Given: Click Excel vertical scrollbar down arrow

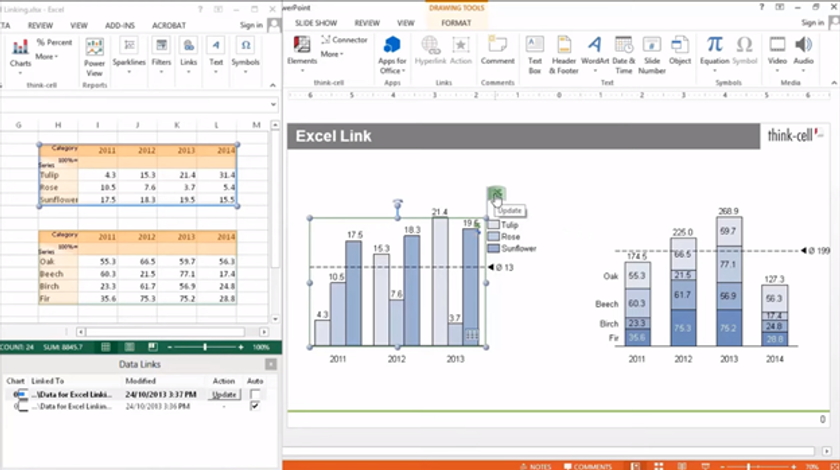Looking at the screenshot, I should (x=275, y=319).
